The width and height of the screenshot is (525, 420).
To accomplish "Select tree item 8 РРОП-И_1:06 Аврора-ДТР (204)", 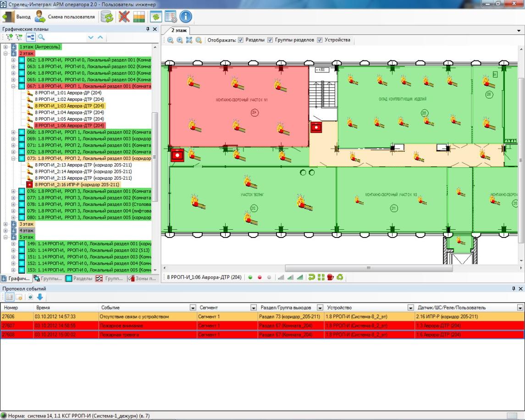I will tap(70, 126).
